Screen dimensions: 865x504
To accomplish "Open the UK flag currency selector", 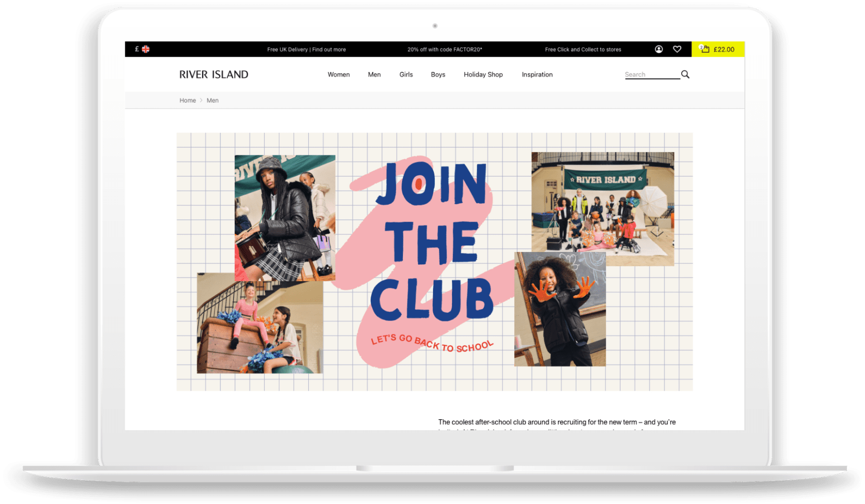I will coord(146,49).
